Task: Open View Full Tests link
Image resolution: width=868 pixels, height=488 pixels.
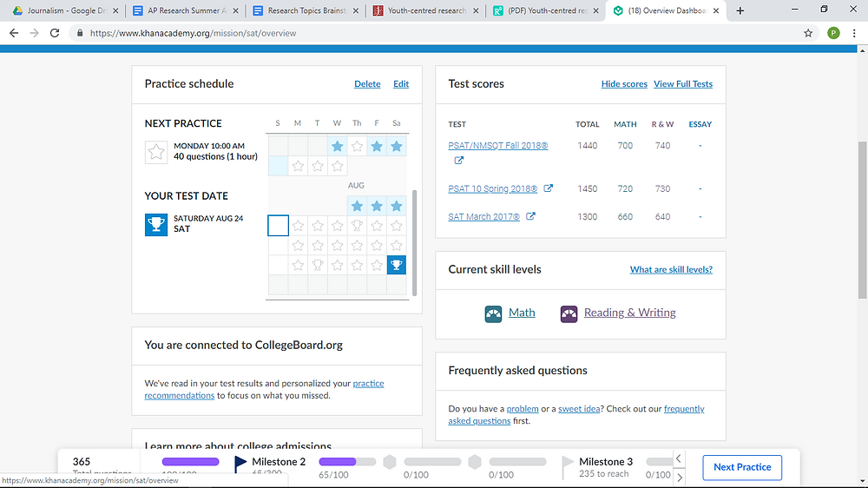Action: pos(682,84)
